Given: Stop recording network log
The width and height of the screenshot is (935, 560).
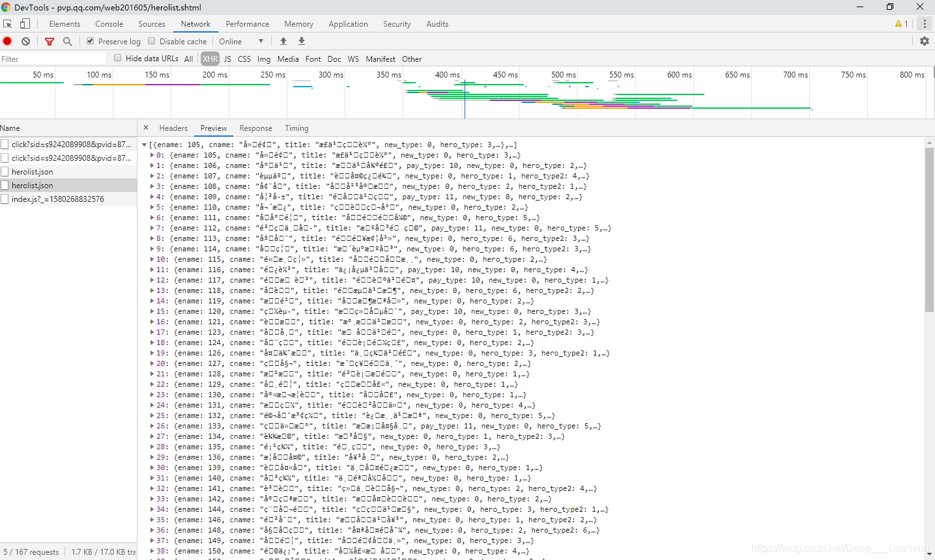Looking at the screenshot, I should [x=7, y=41].
